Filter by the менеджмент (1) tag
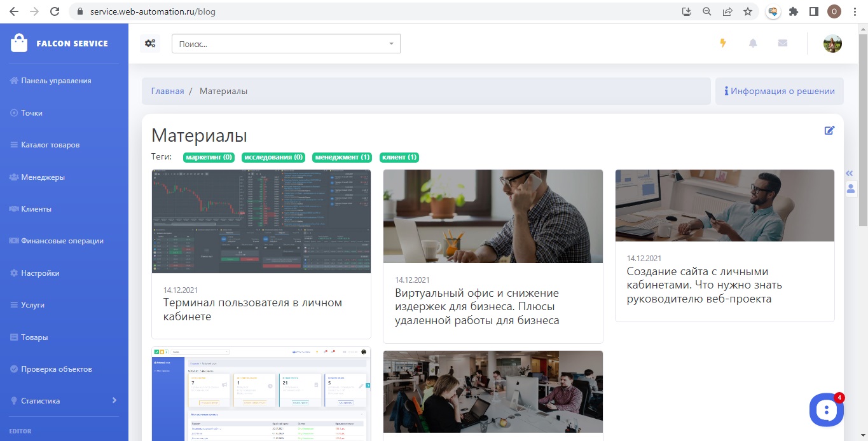 pos(342,158)
